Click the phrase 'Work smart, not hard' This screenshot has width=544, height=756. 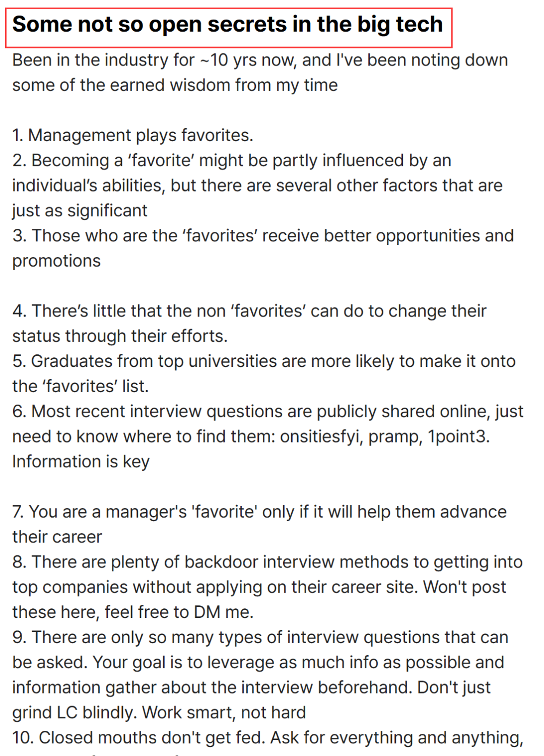pyautogui.click(x=224, y=713)
